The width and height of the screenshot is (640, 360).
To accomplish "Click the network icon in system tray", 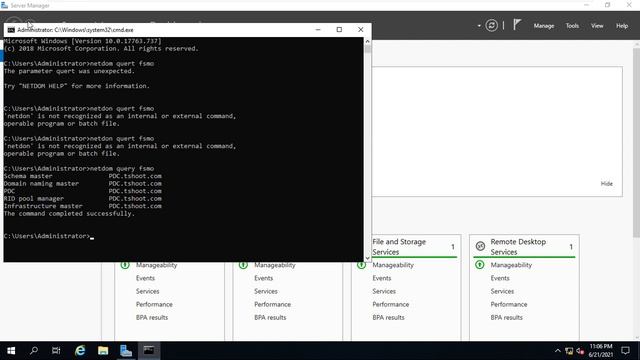I will click(x=569, y=351).
